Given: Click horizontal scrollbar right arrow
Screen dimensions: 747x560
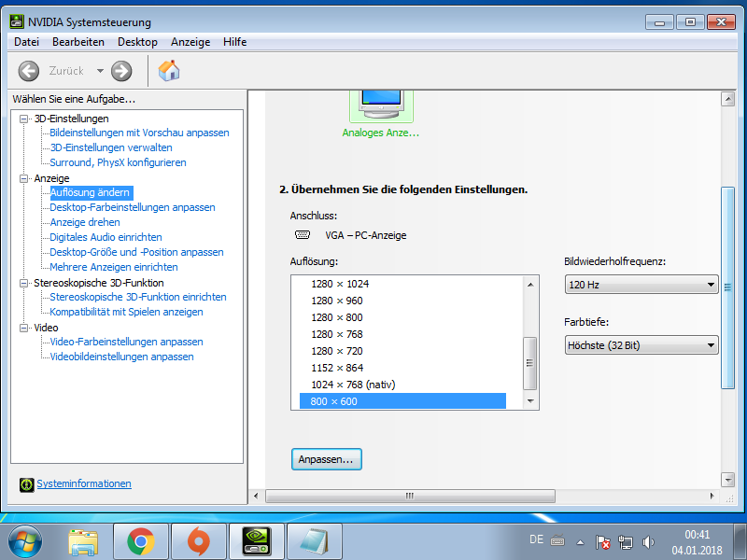Looking at the screenshot, I should (712, 496).
